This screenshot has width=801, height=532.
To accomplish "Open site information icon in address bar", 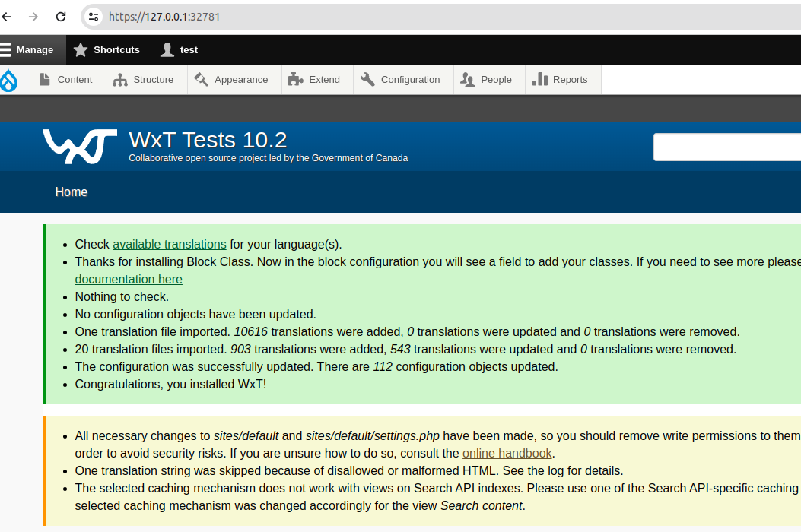I will (94, 17).
